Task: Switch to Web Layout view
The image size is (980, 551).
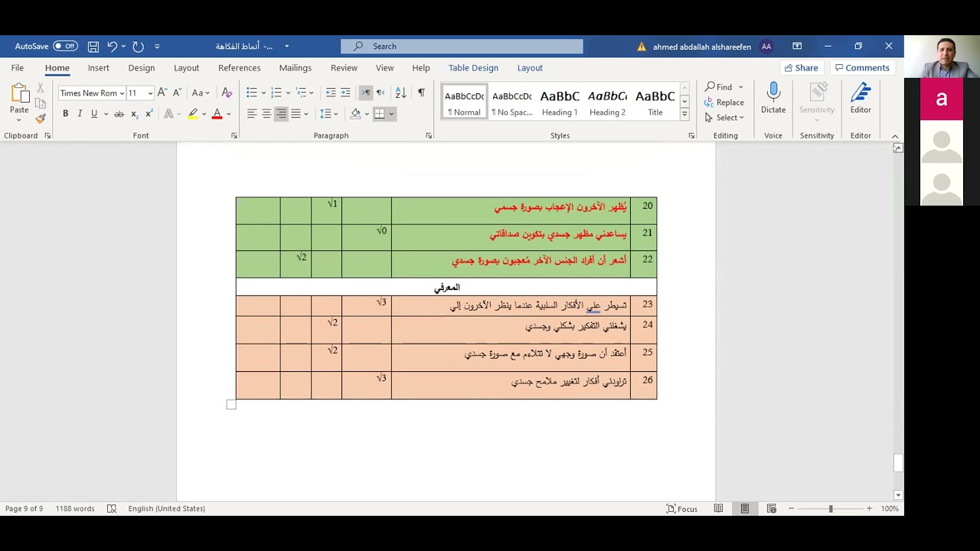Action: point(771,508)
